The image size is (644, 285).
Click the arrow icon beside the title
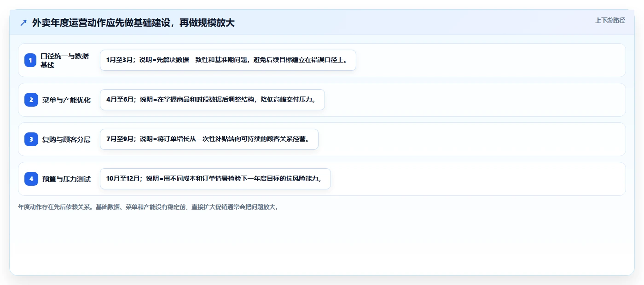23,23
